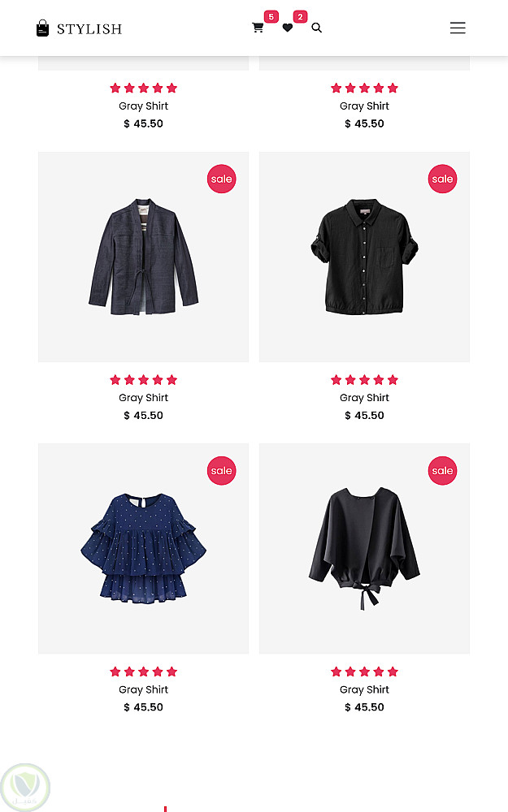This screenshot has height=812, width=508.
Task: Open the black batwing top image
Action: click(x=364, y=548)
